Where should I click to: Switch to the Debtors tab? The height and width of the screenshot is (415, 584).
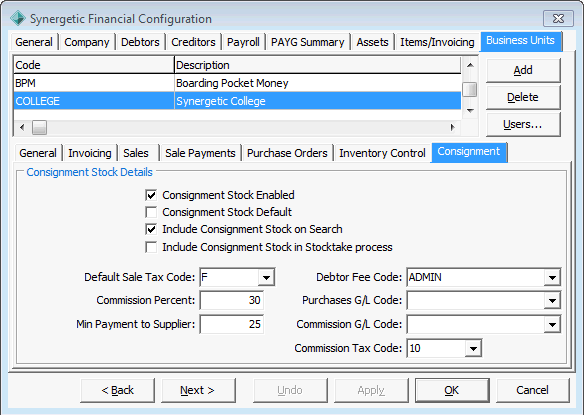[140, 42]
